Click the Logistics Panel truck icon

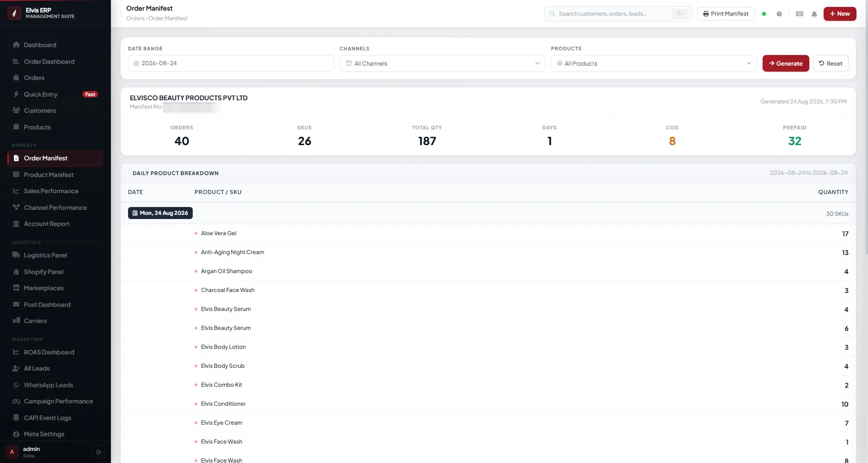[16, 255]
